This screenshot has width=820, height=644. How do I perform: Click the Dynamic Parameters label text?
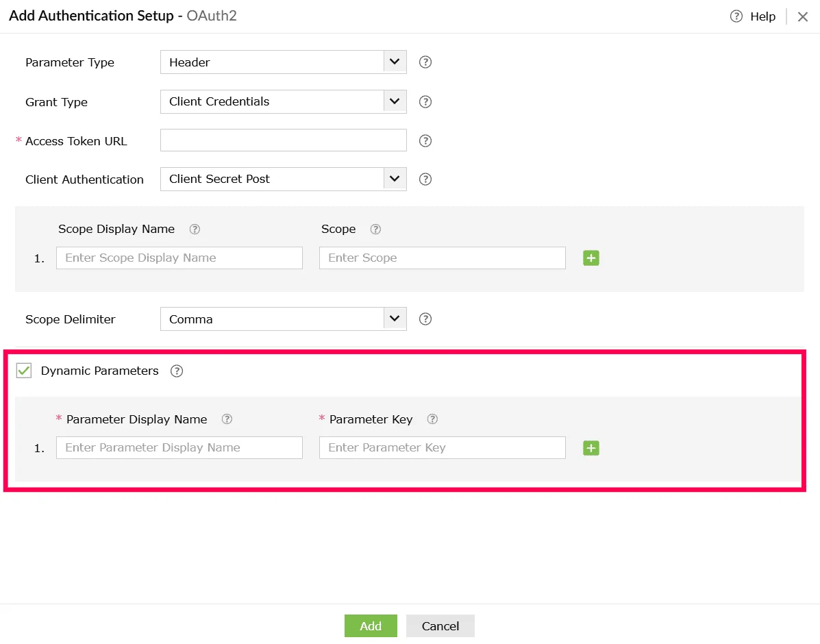[x=99, y=371]
